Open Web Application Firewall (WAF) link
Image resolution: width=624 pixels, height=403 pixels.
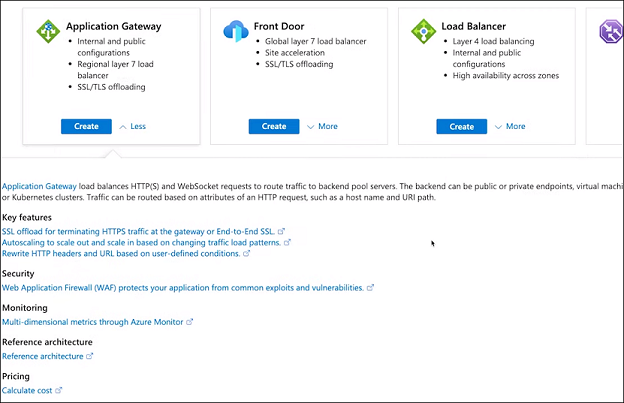(183, 288)
